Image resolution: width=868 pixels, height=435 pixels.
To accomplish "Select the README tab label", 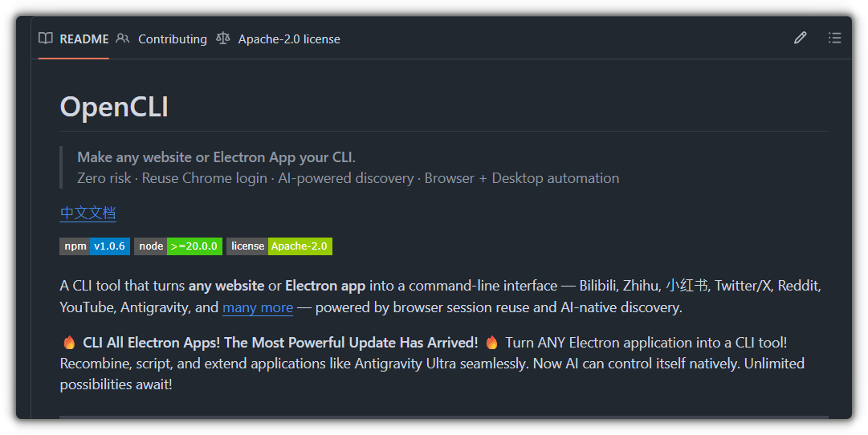I will point(84,39).
